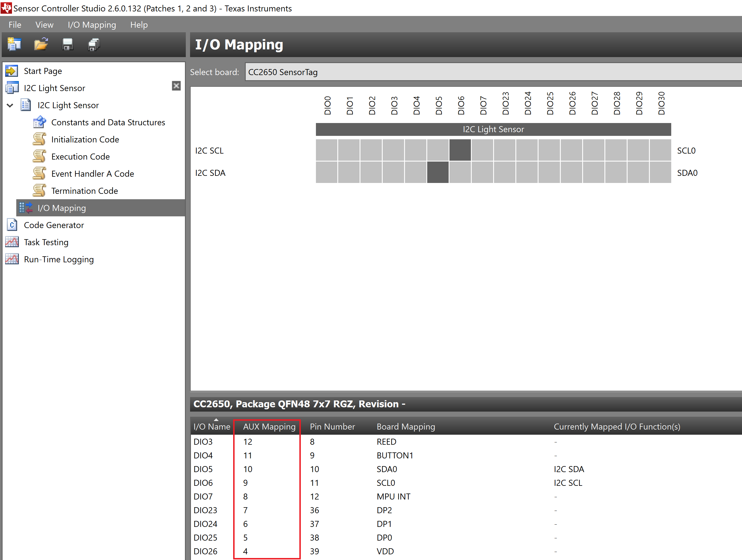Select the I/O Mapping tree item

101,208
